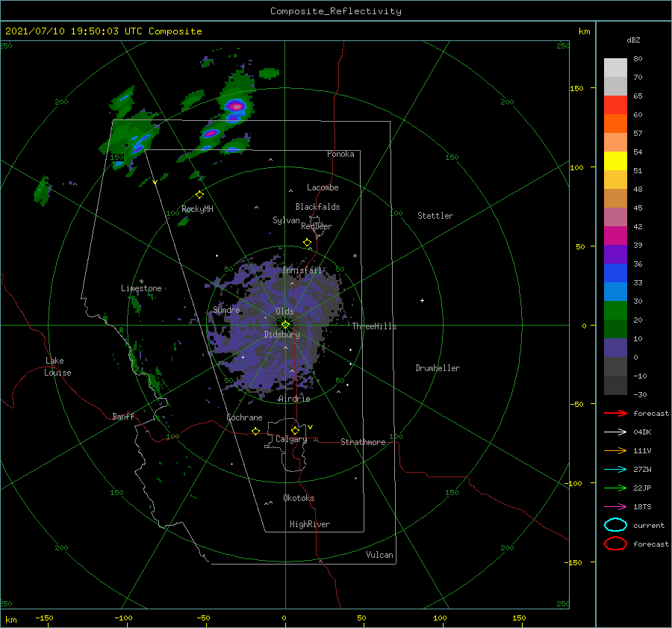Click the Strathmore city label
Screen dimensions: 672x628
click(363, 442)
